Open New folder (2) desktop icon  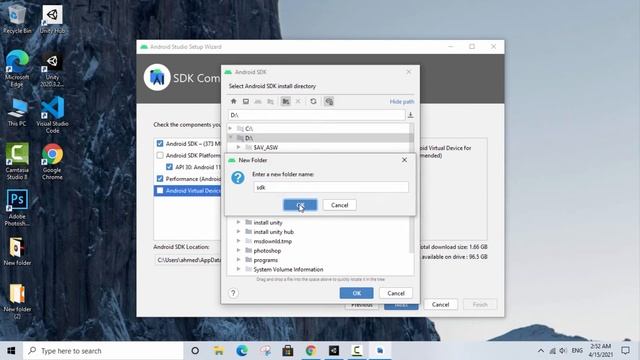[x=17, y=302]
